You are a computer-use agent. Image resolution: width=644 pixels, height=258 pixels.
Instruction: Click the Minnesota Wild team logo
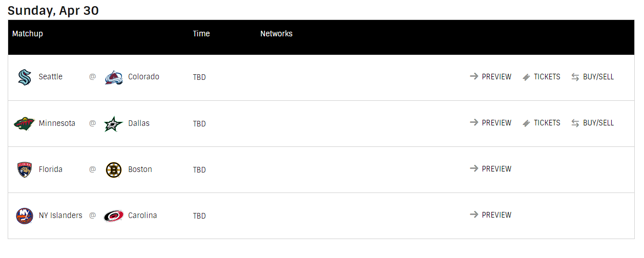tap(24, 123)
